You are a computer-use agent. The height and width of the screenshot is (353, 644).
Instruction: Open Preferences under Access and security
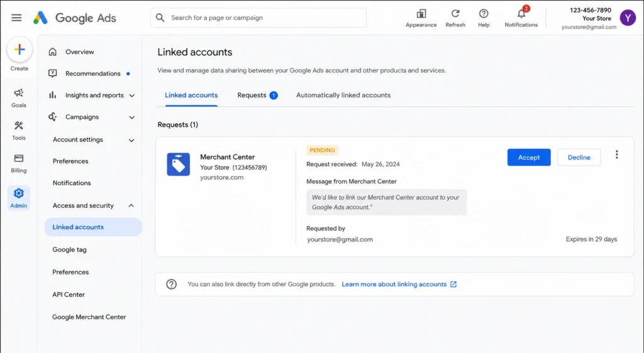point(70,272)
